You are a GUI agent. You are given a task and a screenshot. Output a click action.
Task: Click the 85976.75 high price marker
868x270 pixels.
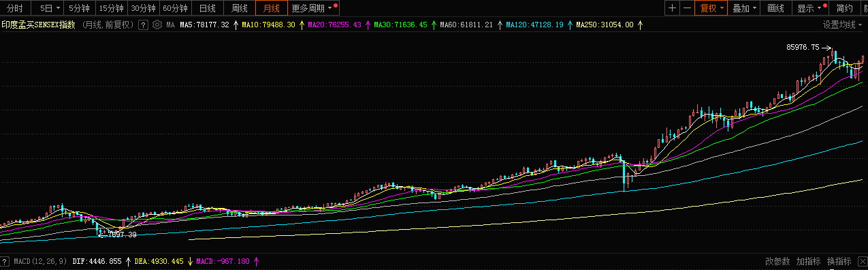pyautogui.click(x=803, y=47)
